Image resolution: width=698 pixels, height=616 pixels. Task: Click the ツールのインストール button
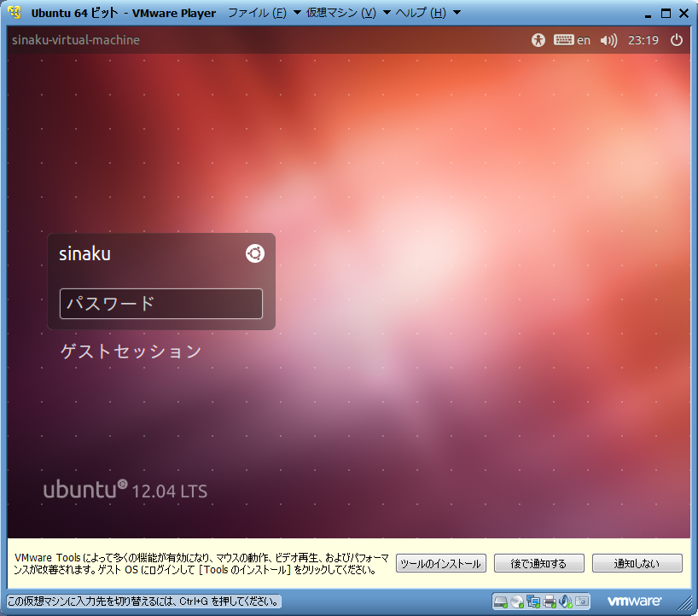click(x=440, y=563)
